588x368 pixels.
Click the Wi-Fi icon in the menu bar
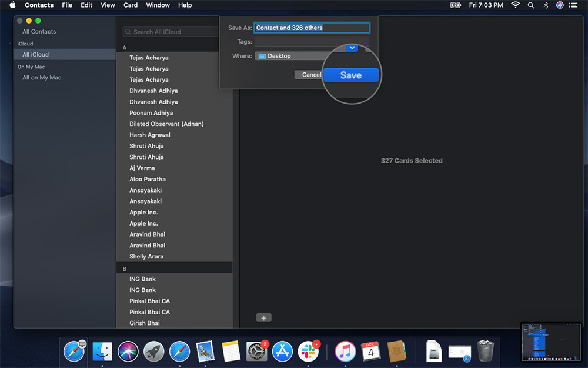point(515,5)
